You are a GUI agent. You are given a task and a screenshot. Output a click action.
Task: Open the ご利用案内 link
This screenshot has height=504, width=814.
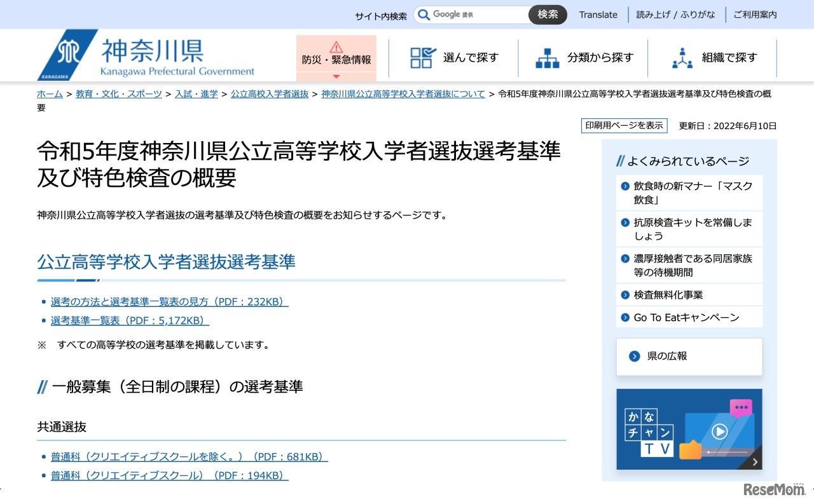(x=755, y=15)
